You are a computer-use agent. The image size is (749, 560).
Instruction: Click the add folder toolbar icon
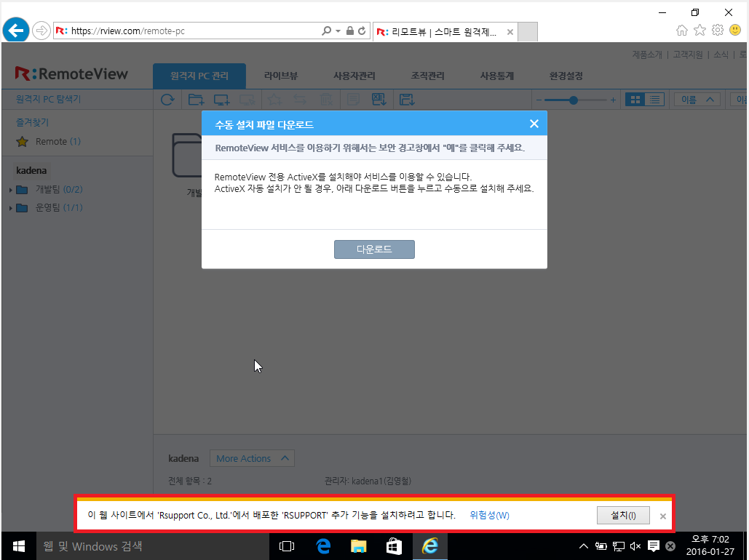pyautogui.click(x=196, y=100)
